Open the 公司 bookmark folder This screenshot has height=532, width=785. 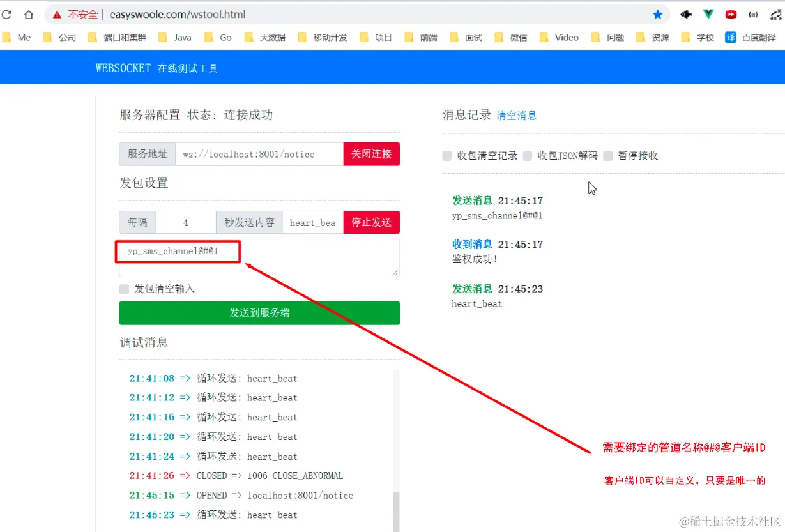coord(59,38)
